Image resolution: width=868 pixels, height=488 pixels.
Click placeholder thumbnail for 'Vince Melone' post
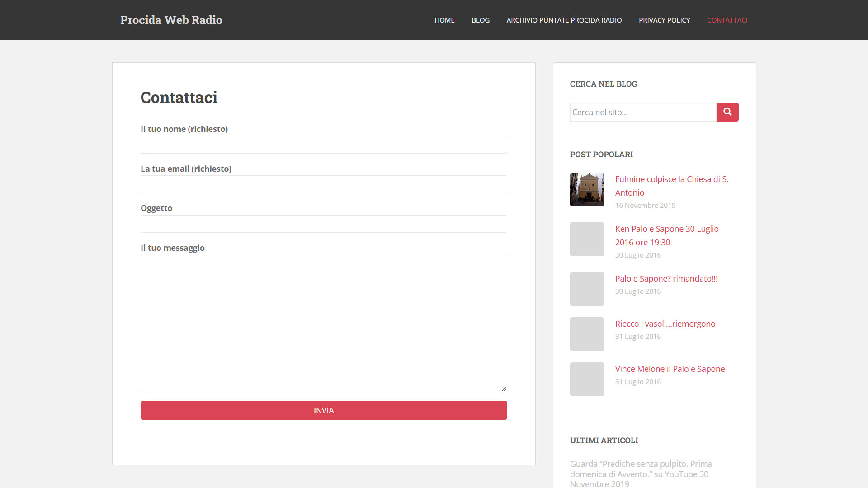pos(587,379)
